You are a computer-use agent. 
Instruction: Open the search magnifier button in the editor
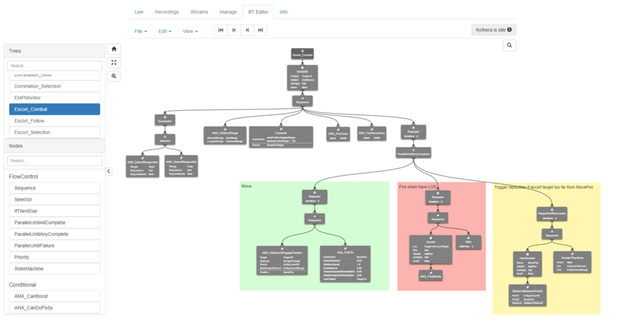(509, 46)
